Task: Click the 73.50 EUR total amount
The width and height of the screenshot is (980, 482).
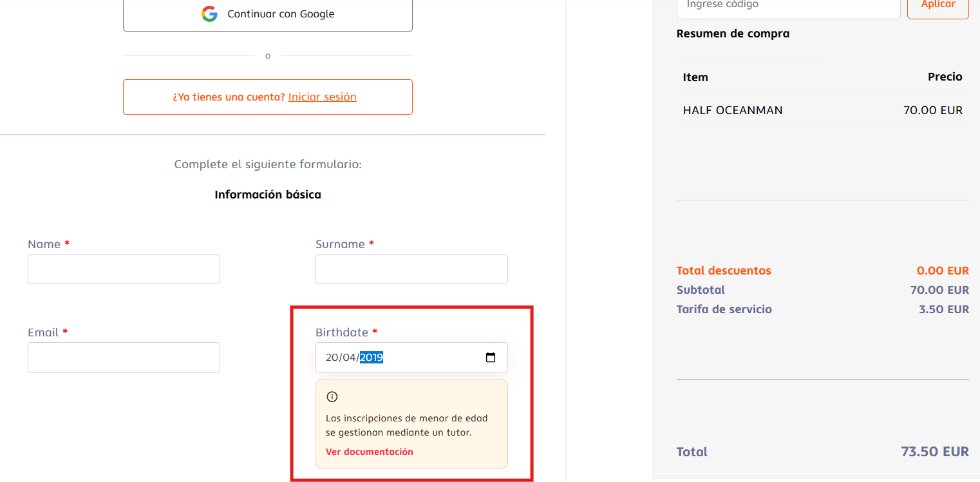Action: 935,452
